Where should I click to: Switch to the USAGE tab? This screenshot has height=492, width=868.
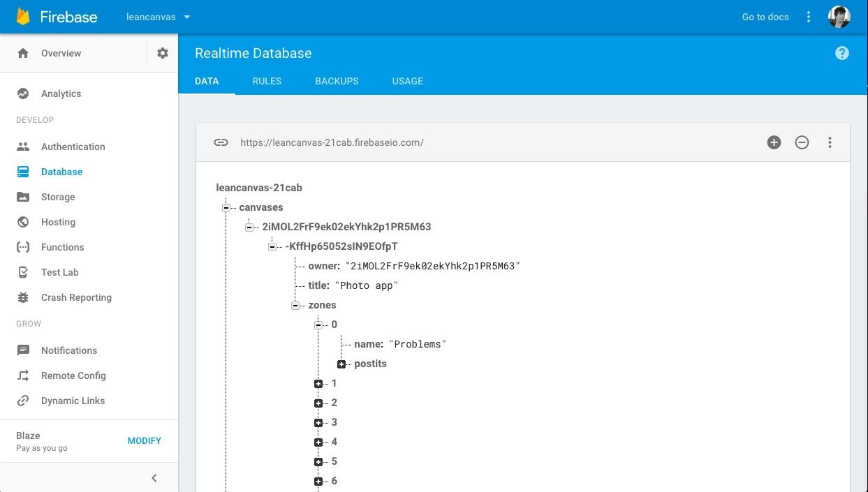[x=408, y=81]
